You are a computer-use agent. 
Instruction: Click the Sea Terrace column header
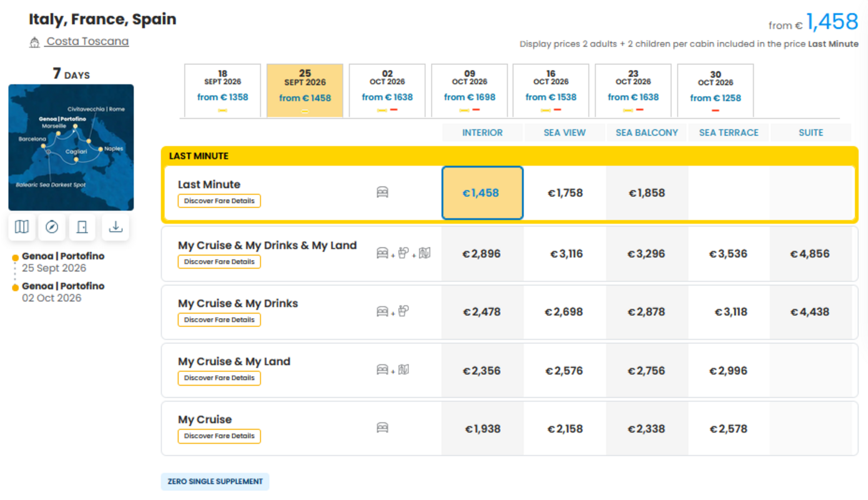729,132
